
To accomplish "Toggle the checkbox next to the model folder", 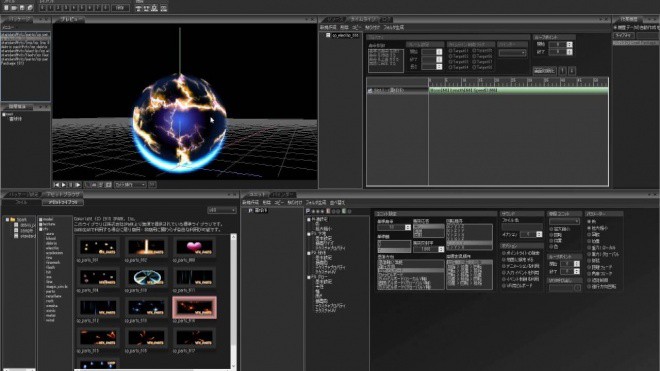I will click(41, 219).
